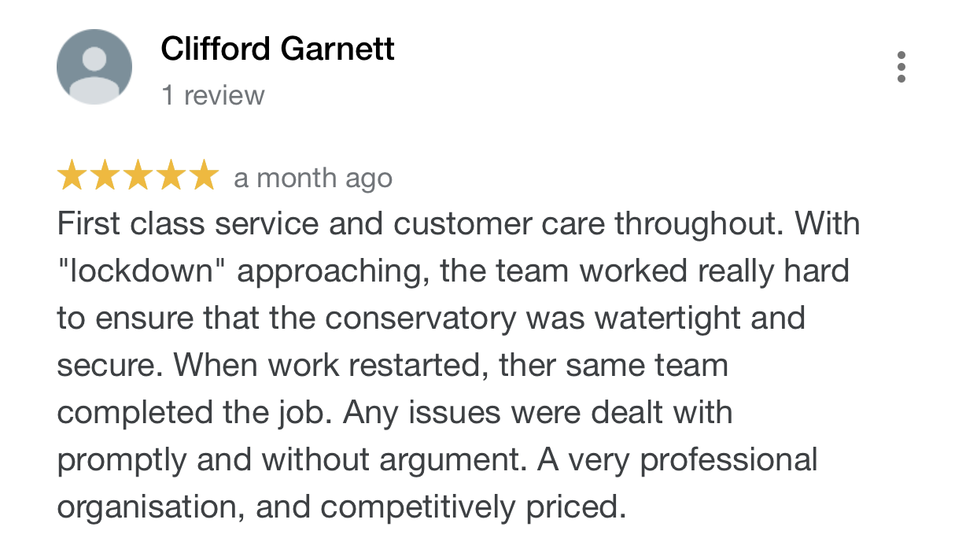This screenshot has height=560, width=977.
Task: Click the fifth star in the rating
Action: [x=203, y=176]
